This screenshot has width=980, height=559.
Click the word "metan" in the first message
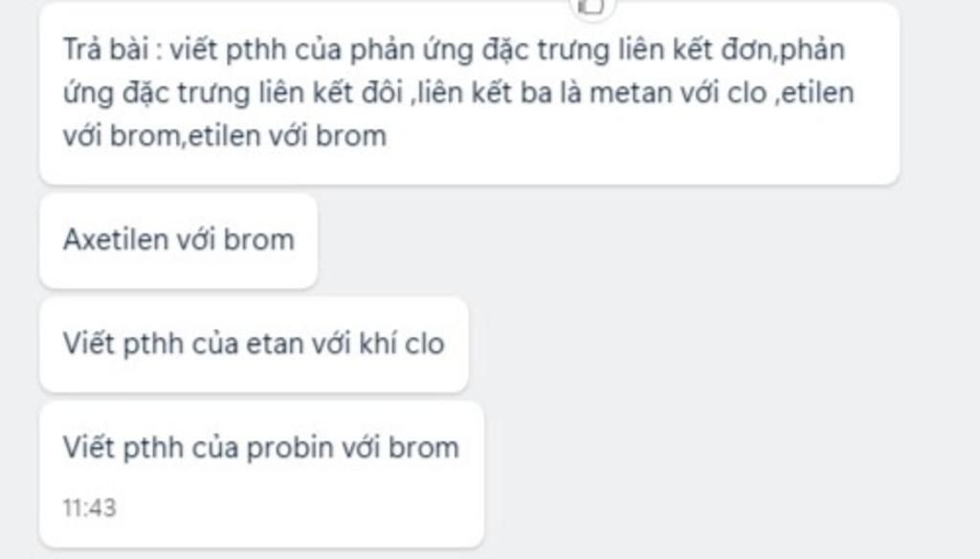[621, 93]
